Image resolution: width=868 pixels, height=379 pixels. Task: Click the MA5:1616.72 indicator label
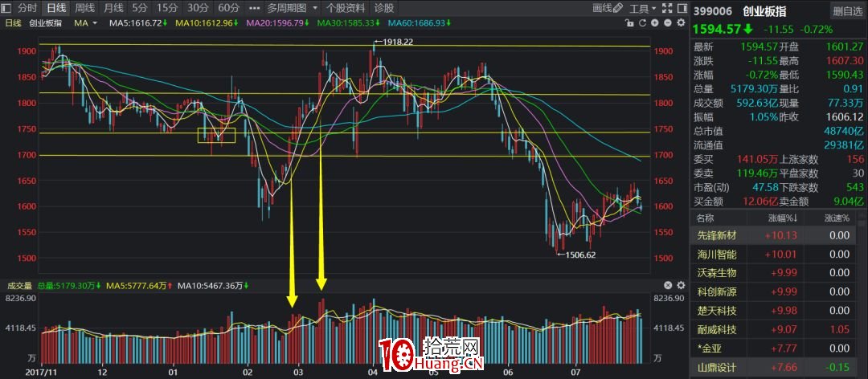pos(138,22)
